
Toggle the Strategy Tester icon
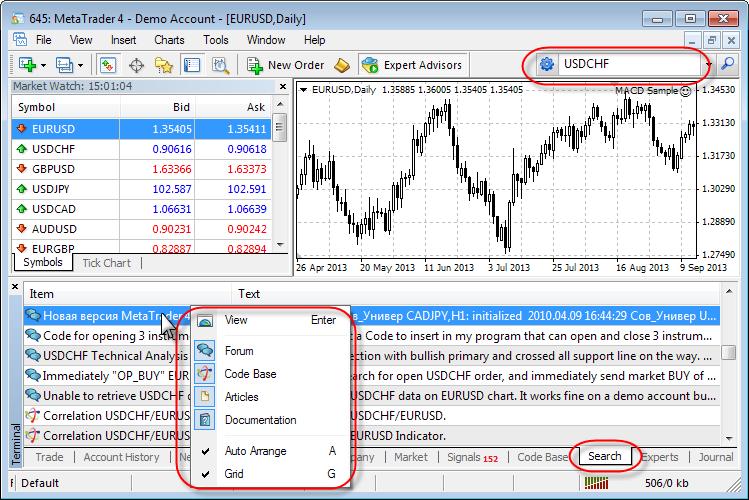(x=220, y=65)
